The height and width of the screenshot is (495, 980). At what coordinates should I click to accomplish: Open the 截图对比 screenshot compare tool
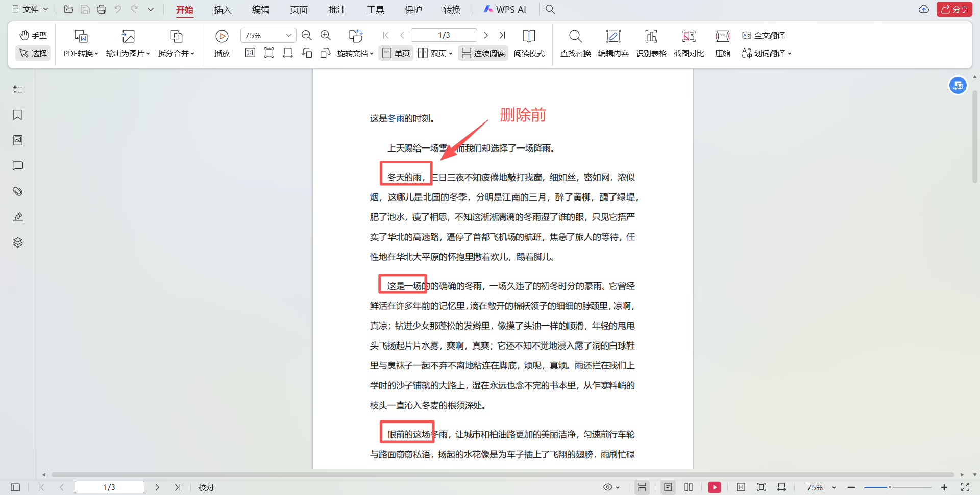pos(689,43)
